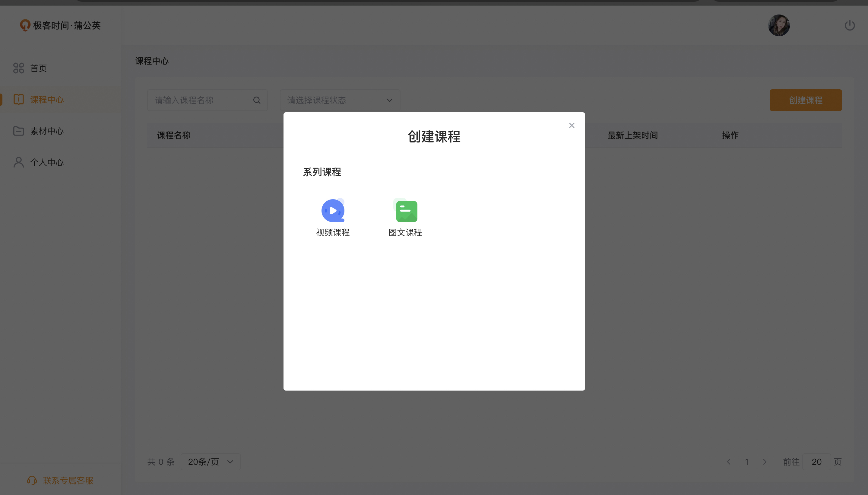Click the go-to page number field
The height and width of the screenshot is (495, 868).
[816, 462]
